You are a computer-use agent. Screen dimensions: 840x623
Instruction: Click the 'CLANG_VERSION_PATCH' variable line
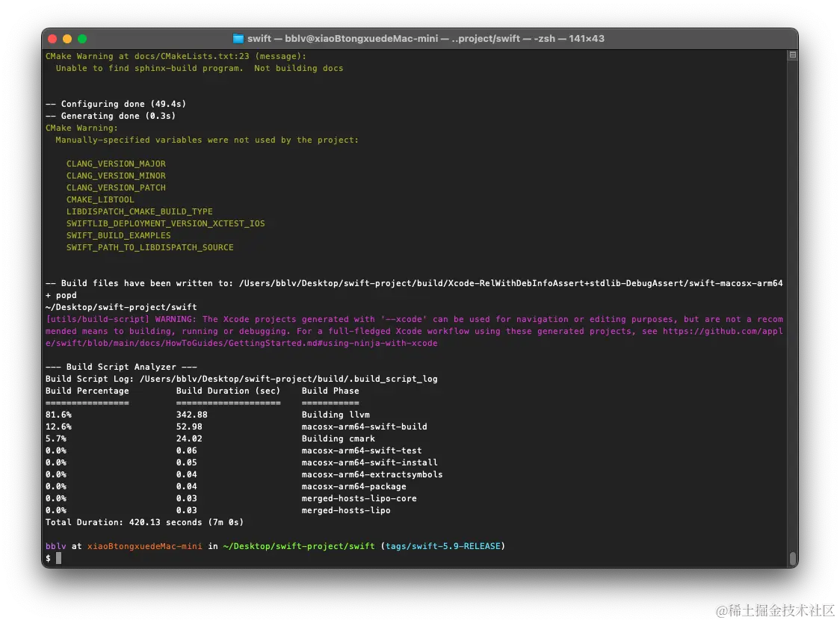(116, 187)
